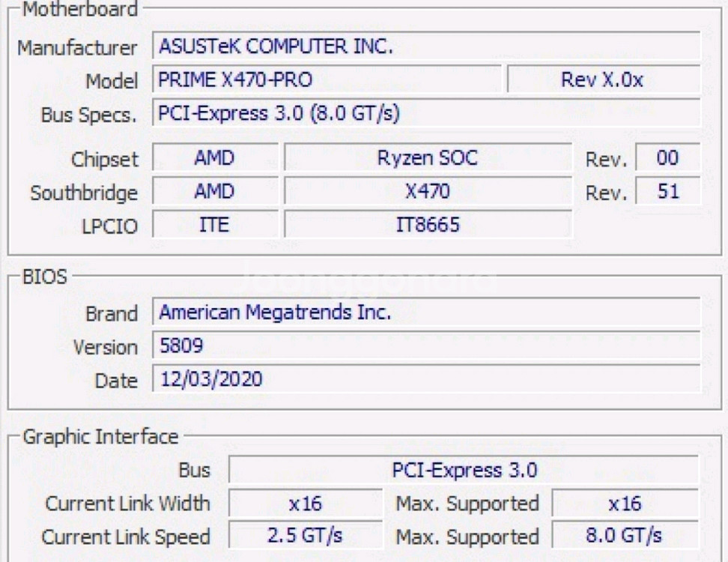Click the Max. Supported link width x16 box
Screen dimensions: 728x562
tap(625, 504)
